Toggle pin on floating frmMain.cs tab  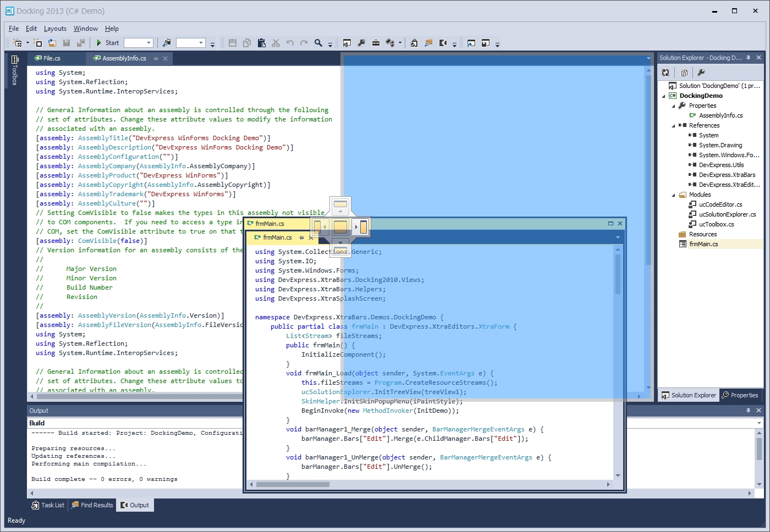pos(301,237)
